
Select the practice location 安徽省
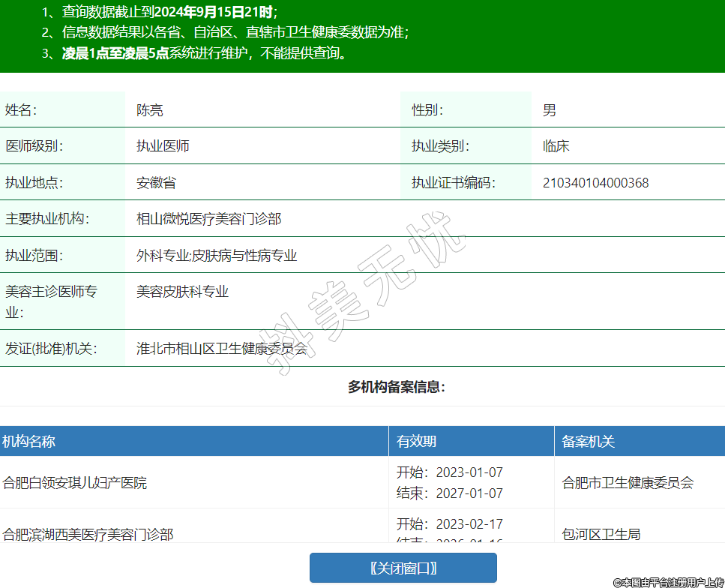(x=156, y=183)
